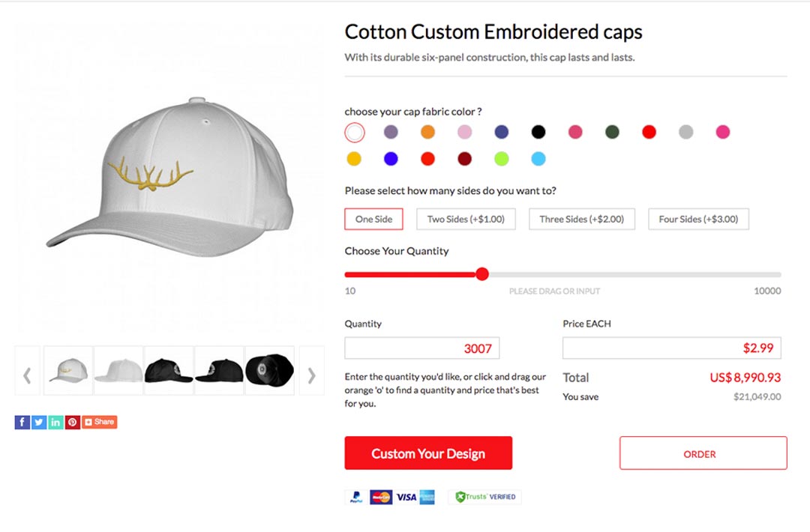810x532 pixels.
Task: Click the Quantity input field showing 3007
Action: point(422,348)
